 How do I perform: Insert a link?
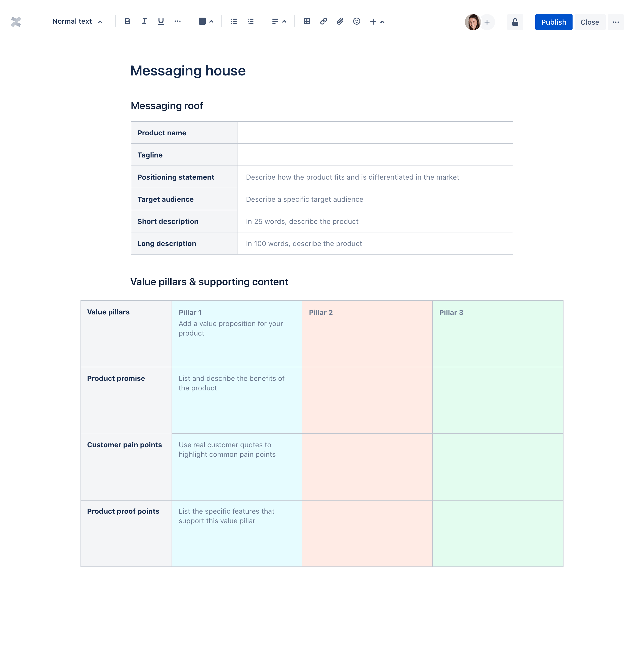point(323,21)
